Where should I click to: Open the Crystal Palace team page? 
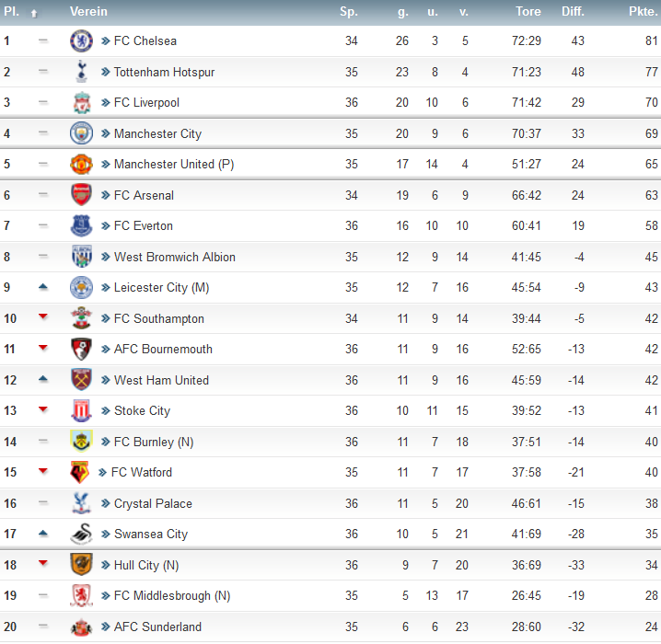pos(153,503)
